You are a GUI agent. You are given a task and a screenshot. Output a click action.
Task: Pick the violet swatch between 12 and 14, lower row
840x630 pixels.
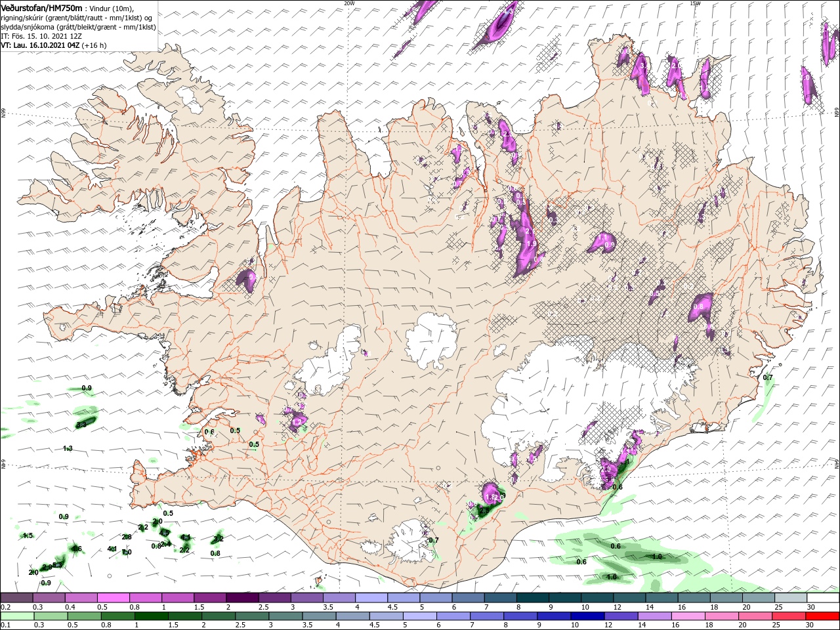620,616
